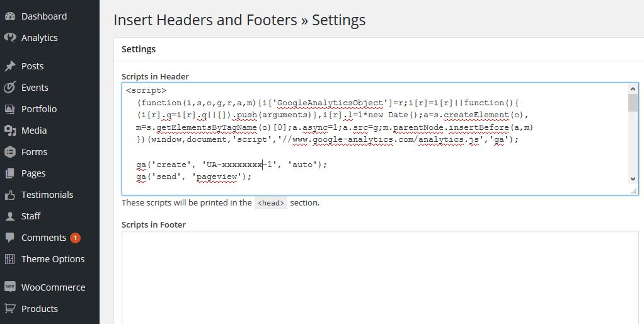Open the Staff menu item
Viewport: 644px width, 324px height.
coord(31,216)
